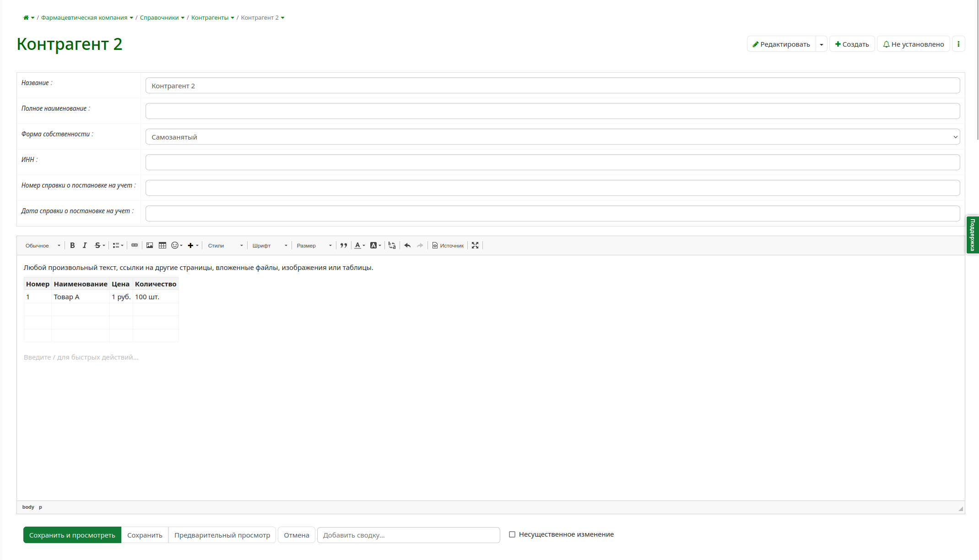
Task: Maximize the editor with fullscreen icon
Action: pyautogui.click(x=475, y=246)
